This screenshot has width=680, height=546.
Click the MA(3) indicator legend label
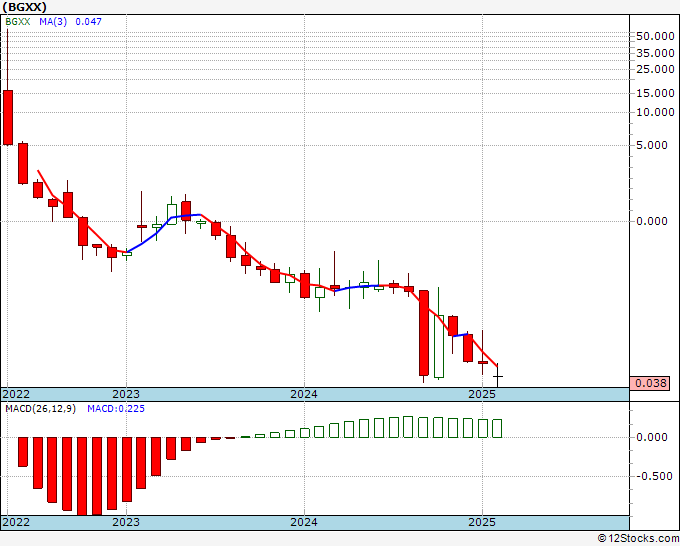[x=53, y=22]
